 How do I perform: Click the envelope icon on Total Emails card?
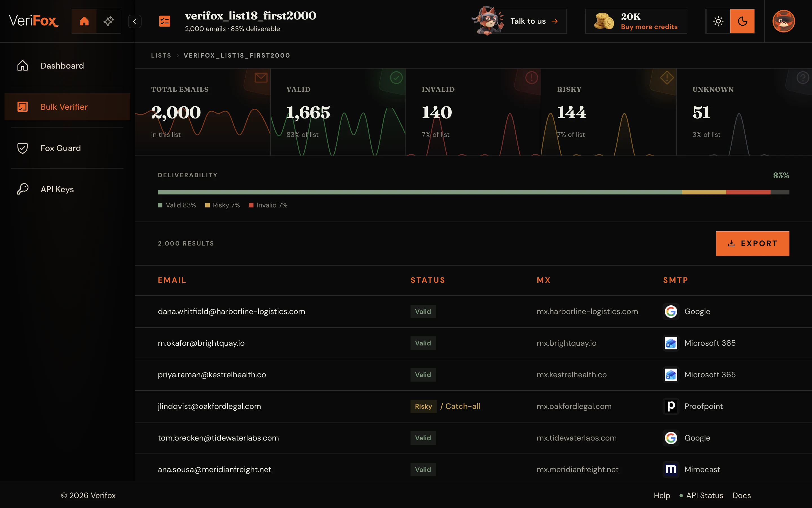click(261, 78)
